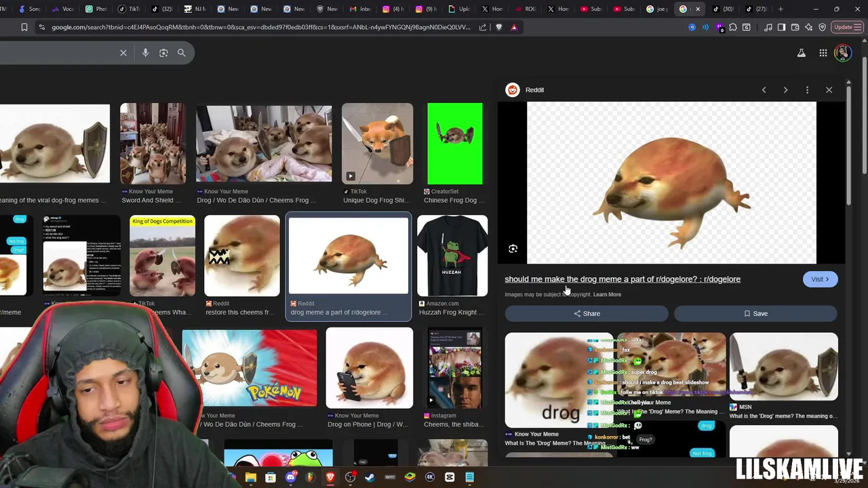Open preview panel three-dot options
The image size is (868, 488).
(807, 89)
